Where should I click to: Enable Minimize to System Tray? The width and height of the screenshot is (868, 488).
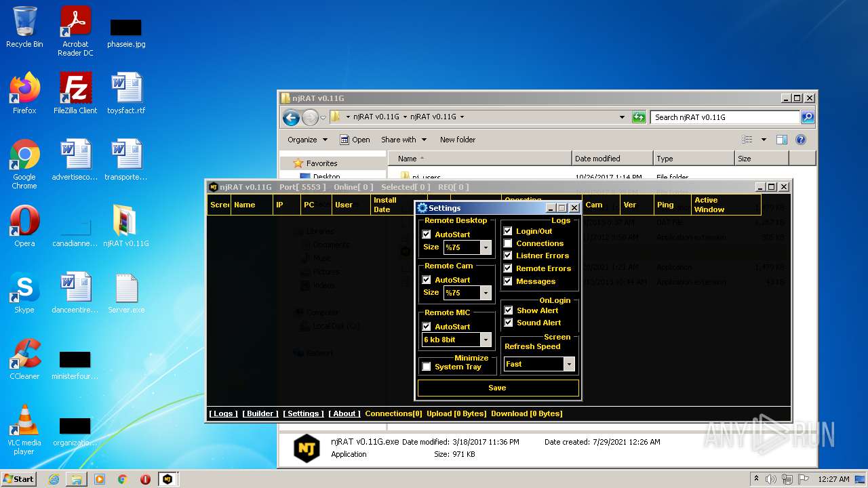click(x=427, y=367)
